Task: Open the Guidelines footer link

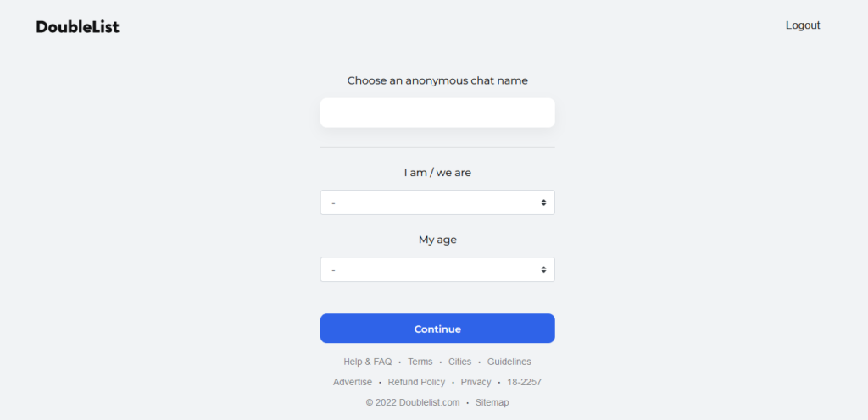Action: [x=509, y=362]
